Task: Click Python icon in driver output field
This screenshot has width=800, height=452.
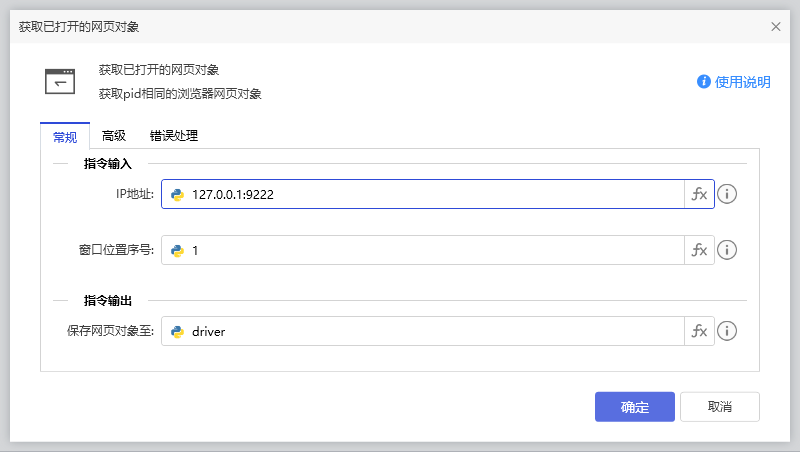Action: tap(177, 332)
